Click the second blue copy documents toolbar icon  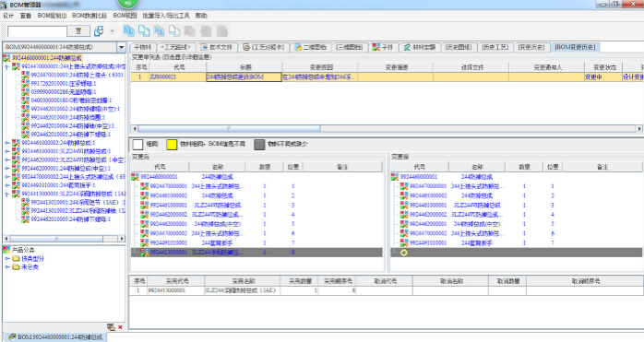(x=144, y=30)
